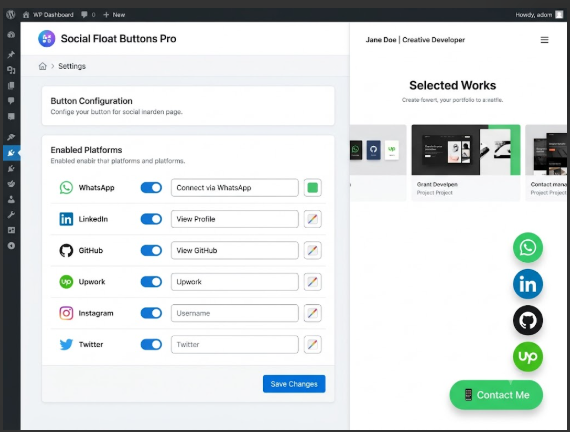The image size is (570, 432).
Task: Click + New in admin bar
Action: 114,15
